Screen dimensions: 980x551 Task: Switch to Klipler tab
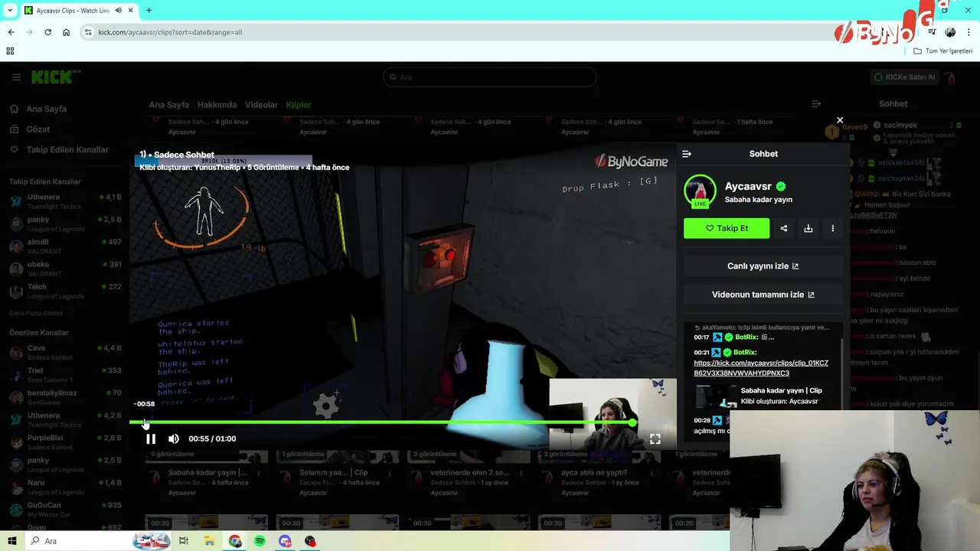coord(299,105)
